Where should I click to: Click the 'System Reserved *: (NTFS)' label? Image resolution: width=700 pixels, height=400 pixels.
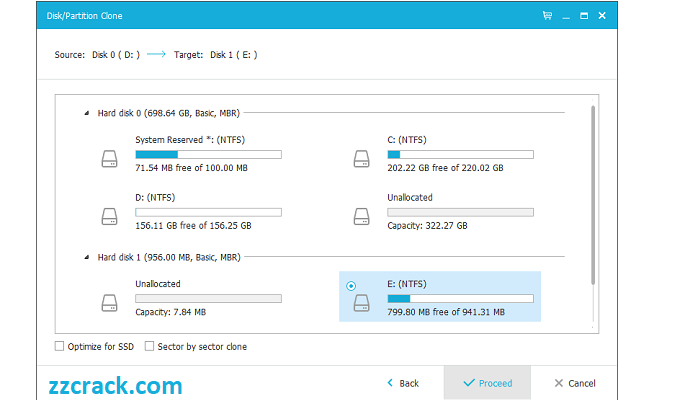click(190, 140)
